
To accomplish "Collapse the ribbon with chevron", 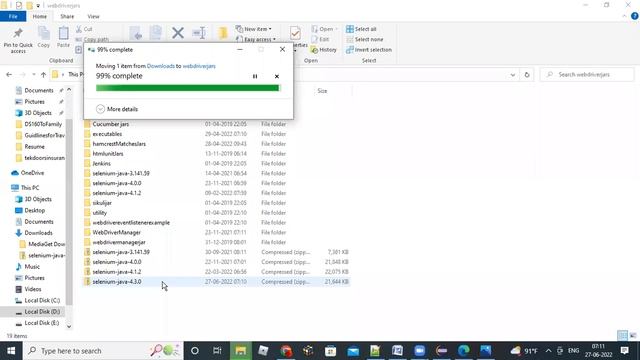I will (624, 16).
